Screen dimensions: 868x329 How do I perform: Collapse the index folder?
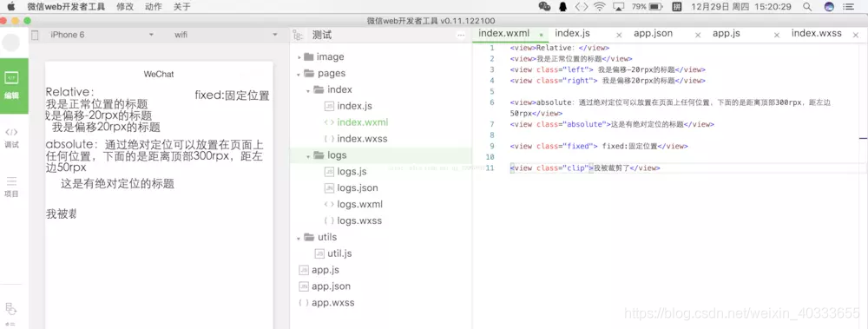tap(308, 90)
